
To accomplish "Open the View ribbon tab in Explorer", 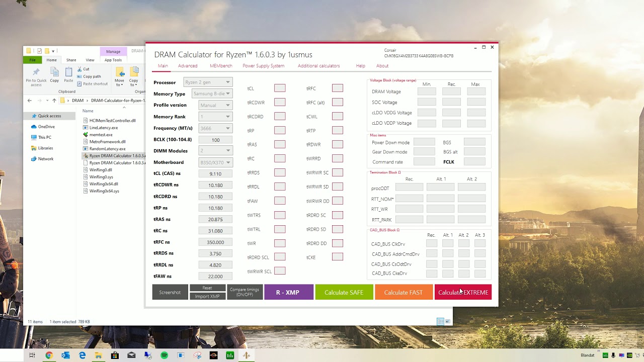I will (90, 60).
